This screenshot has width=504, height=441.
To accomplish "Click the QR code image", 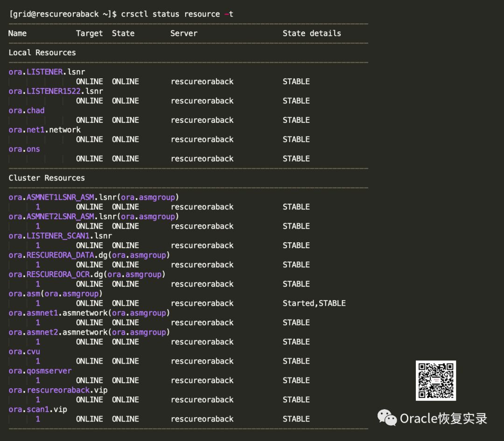I will (436, 380).
